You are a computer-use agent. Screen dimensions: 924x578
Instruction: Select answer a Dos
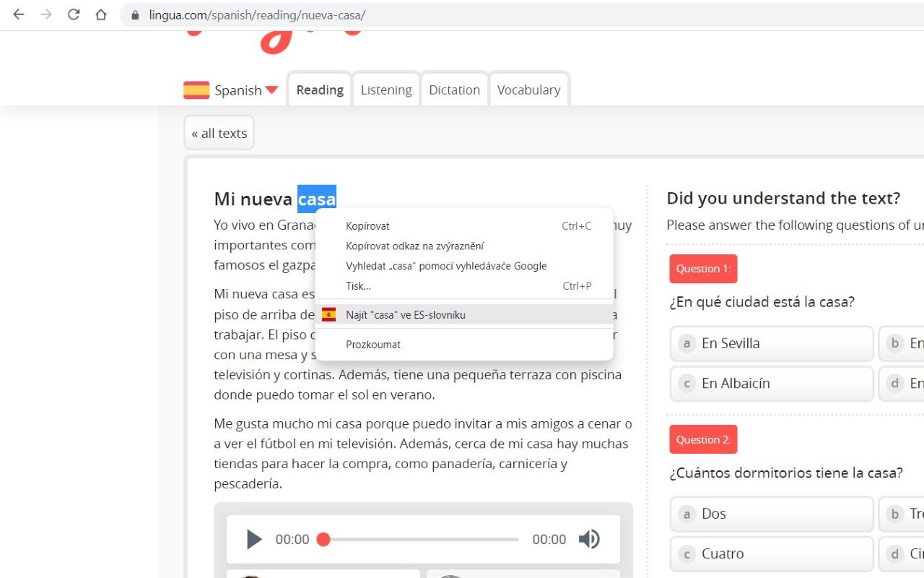click(x=772, y=514)
